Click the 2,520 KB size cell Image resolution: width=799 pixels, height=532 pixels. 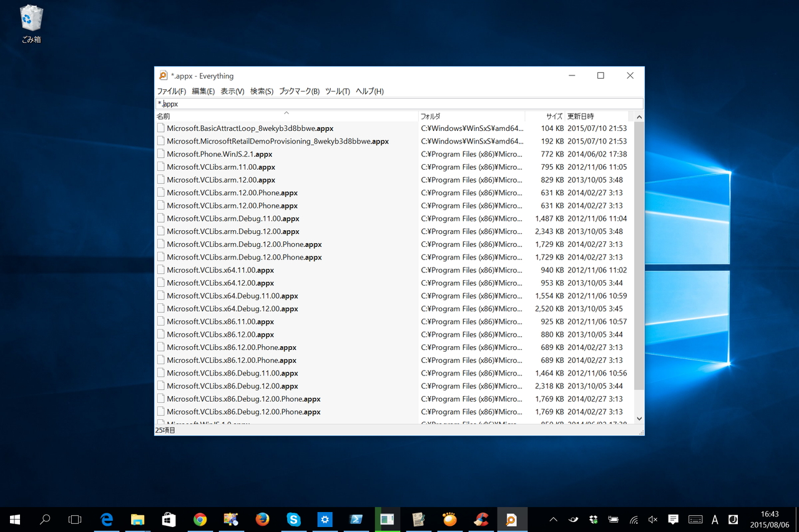click(x=549, y=309)
